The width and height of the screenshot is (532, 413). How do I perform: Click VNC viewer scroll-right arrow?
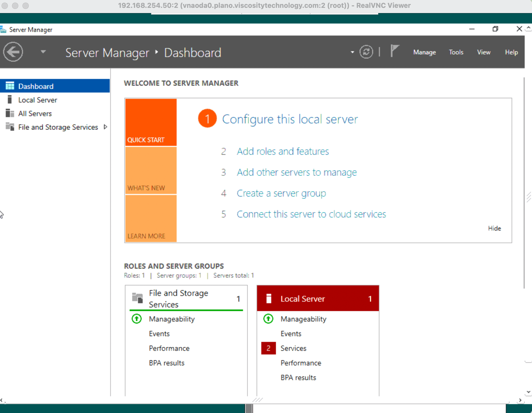pos(520,400)
